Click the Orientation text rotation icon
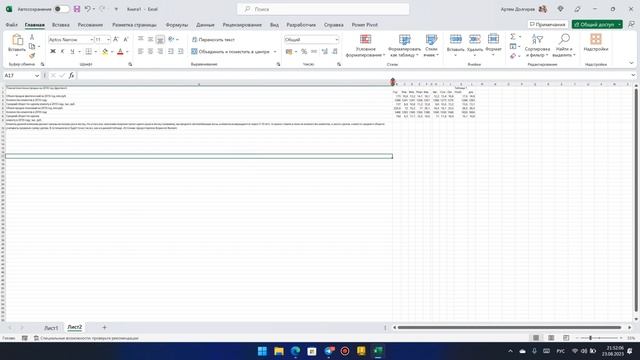 click(171, 39)
